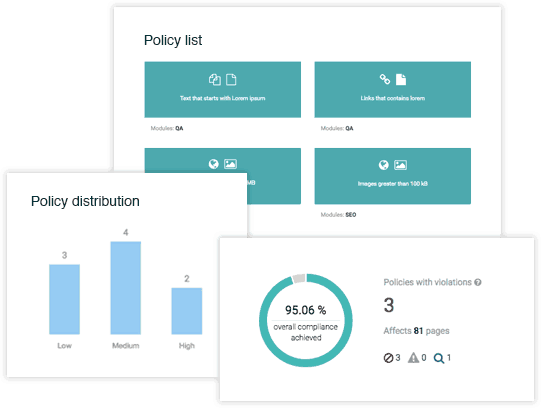Click the help question mark beside Policies with violations
541x408 pixels.
pos(478,282)
